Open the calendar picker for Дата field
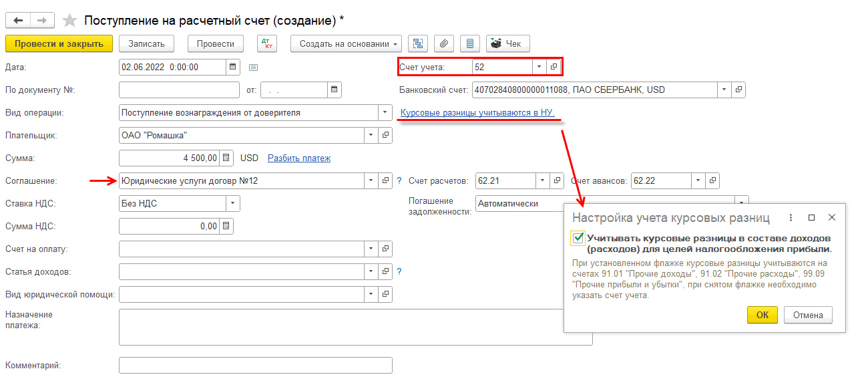868x387 pixels. tap(232, 67)
